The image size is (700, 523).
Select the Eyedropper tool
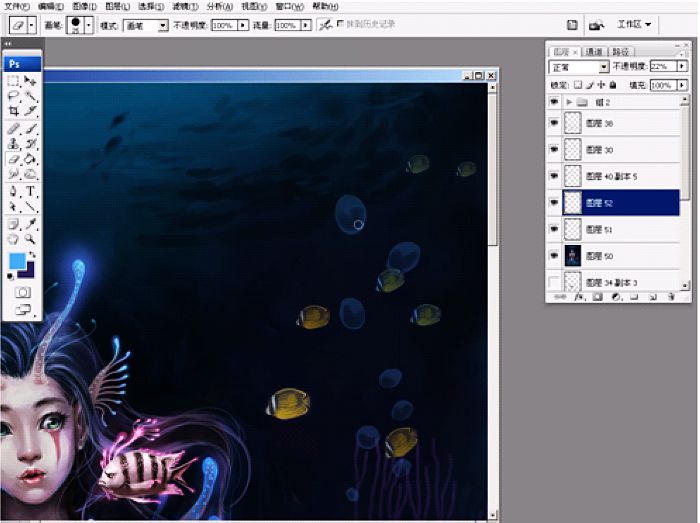[30, 224]
